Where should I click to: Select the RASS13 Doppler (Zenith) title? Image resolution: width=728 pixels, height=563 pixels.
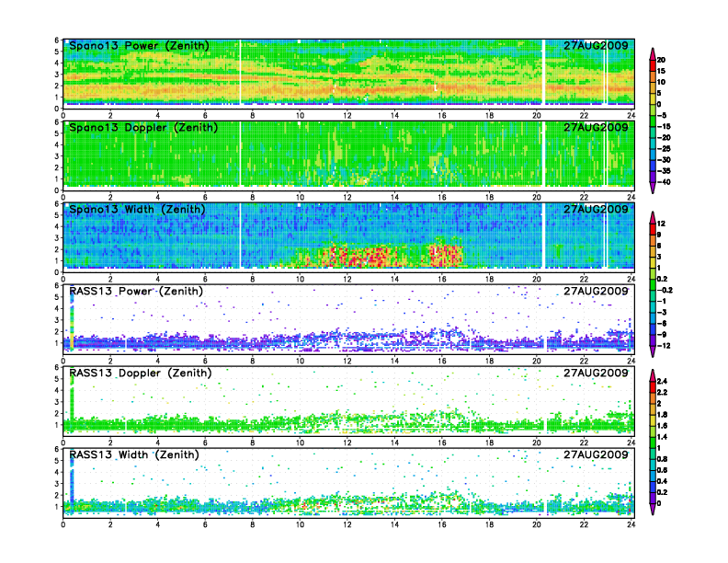point(140,373)
